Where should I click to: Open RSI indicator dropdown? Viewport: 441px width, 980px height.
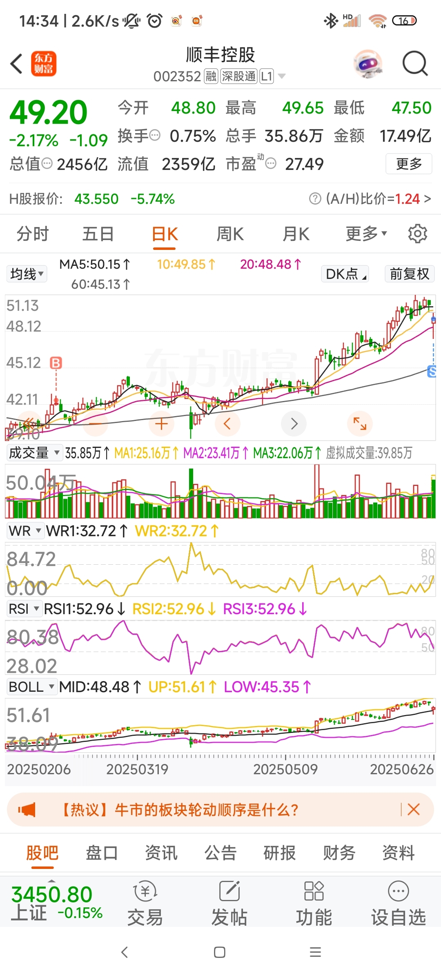coord(24,609)
